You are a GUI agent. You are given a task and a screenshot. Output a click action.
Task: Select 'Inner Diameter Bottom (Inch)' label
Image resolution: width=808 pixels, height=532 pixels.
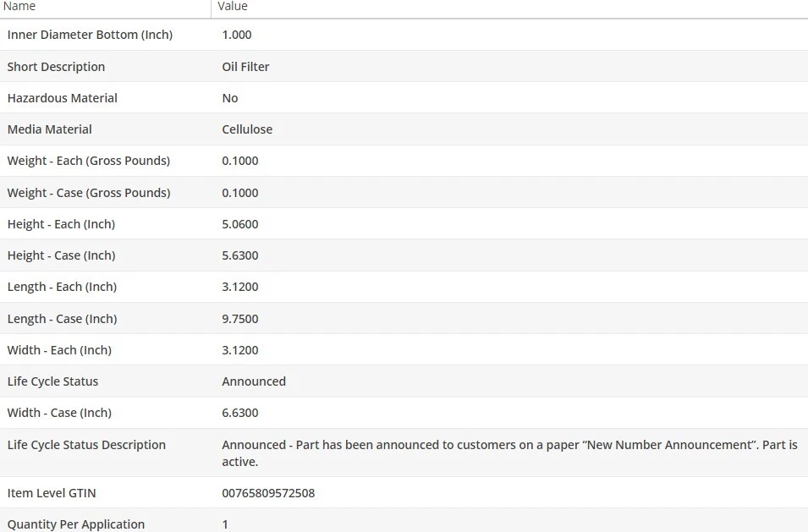coord(90,35)
